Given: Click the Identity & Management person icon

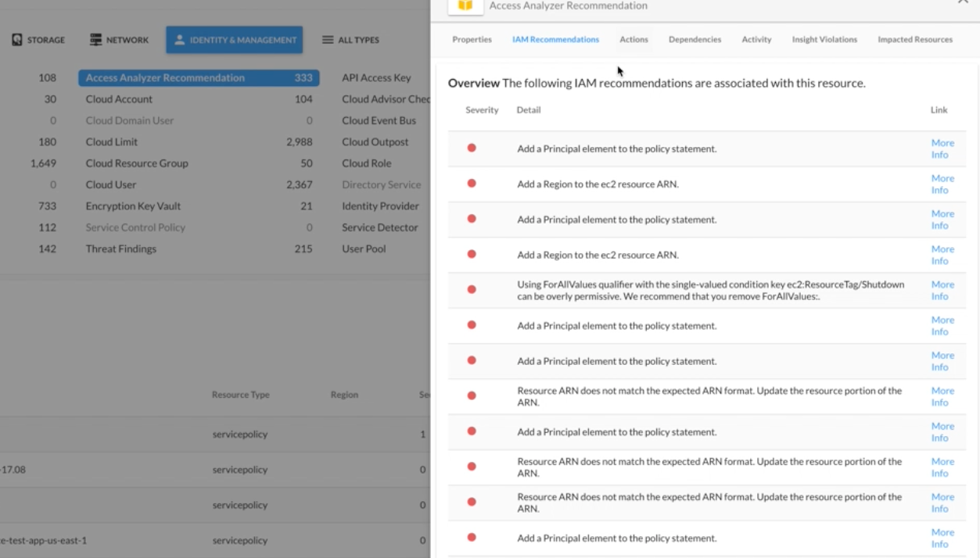Looking at the screenshot, I should point(179,40).
